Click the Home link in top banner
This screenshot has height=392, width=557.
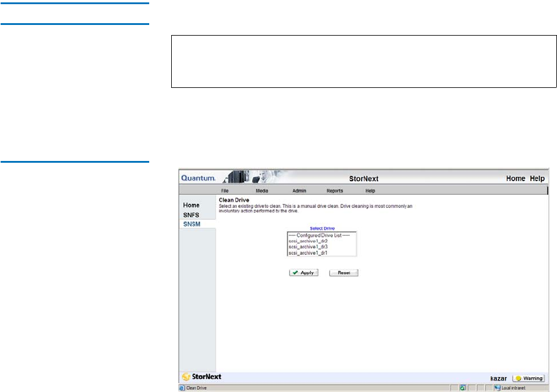515,179
